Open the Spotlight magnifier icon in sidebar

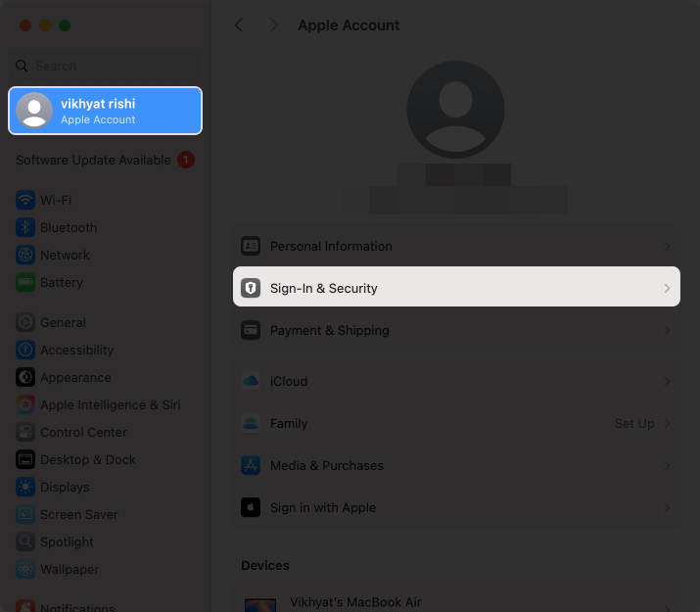point(25,541)
